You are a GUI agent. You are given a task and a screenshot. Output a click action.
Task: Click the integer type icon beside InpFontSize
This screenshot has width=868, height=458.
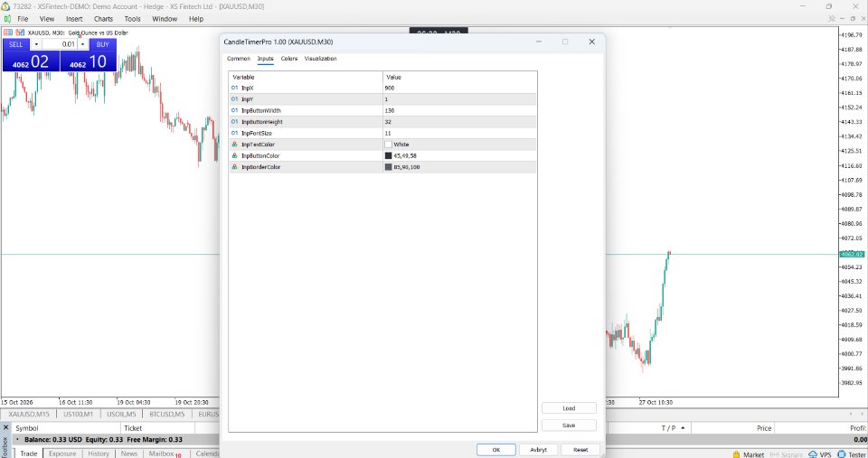click(235, 134)
